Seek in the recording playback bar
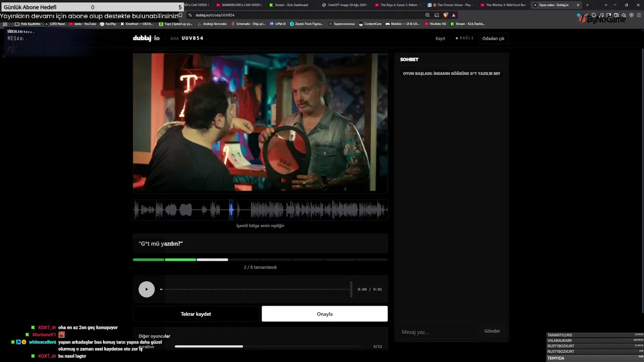The width and height of the screenshot is (644, 362). (x=256, y=289)
